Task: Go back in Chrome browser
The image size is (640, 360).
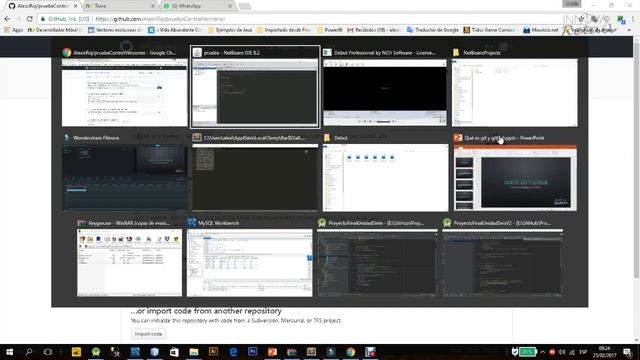Action: [7, 19]
